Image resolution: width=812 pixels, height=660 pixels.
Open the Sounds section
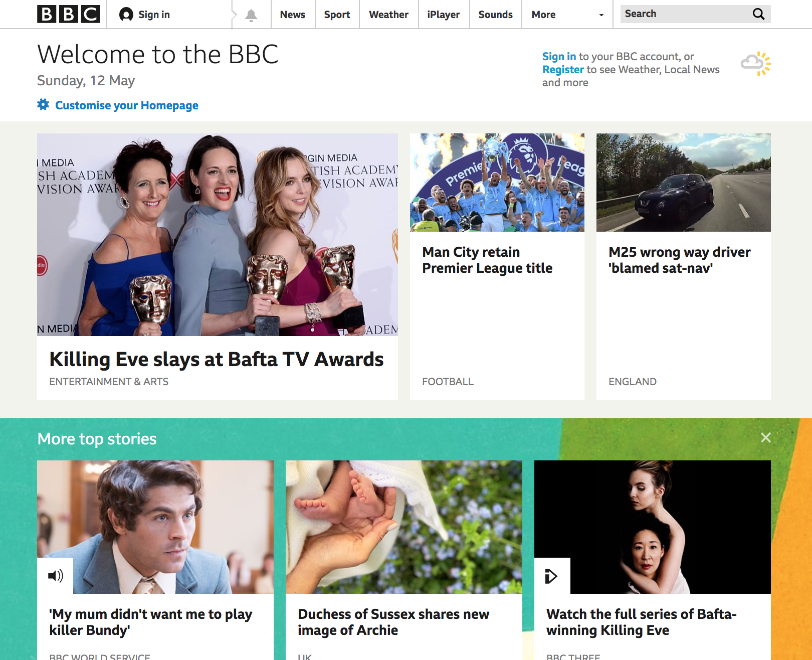click(x=495, y=14)
